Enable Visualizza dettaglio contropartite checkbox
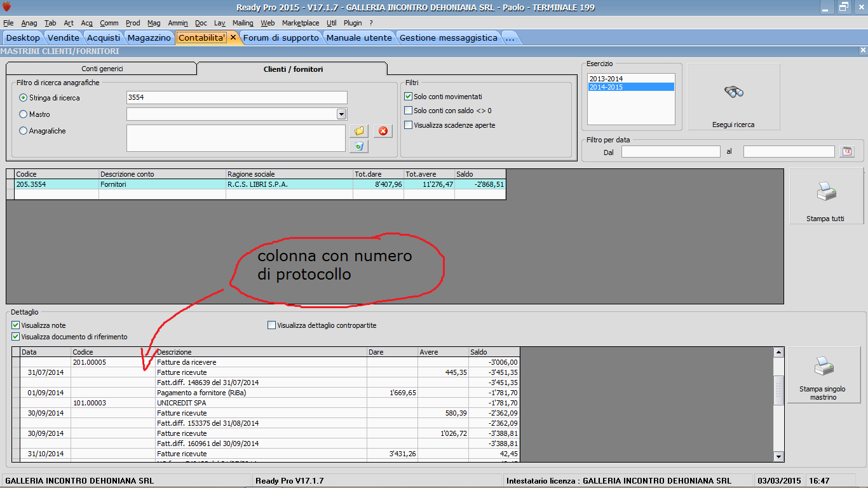868x488 pixels. click(272, 325)
